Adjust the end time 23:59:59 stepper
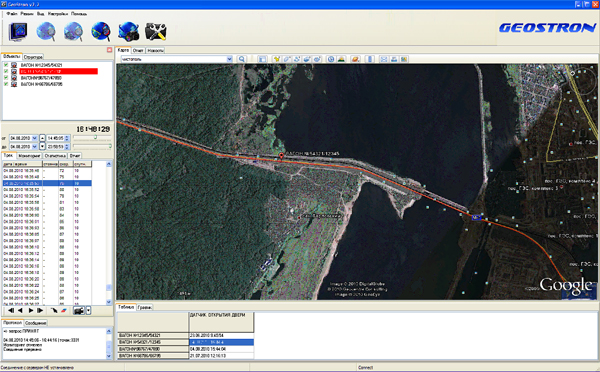This screenshot has height=372, width=600. (67, 147)
